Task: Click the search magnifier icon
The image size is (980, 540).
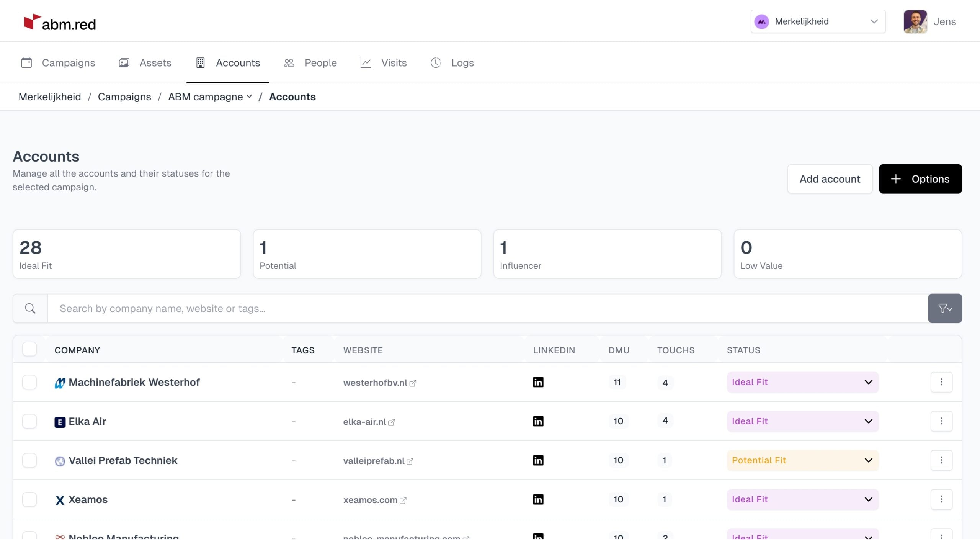Action: point(30,308)
